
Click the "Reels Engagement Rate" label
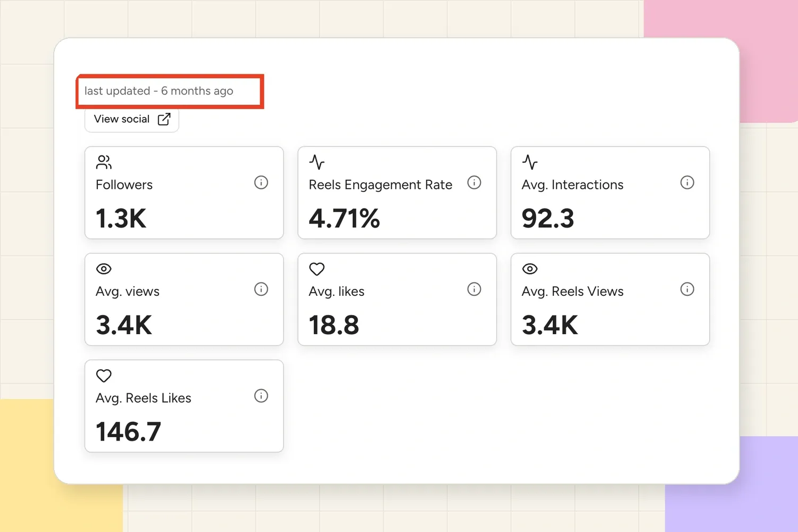[380, 185]
